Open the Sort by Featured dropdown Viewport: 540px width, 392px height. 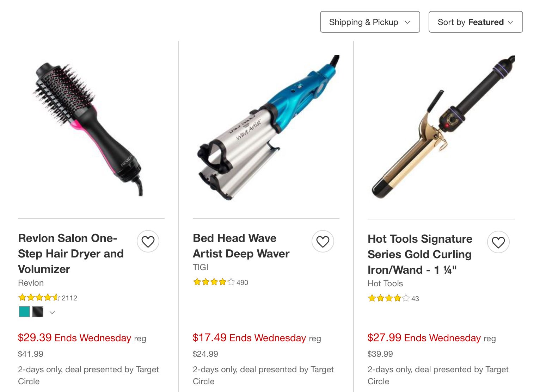point(475,22)
